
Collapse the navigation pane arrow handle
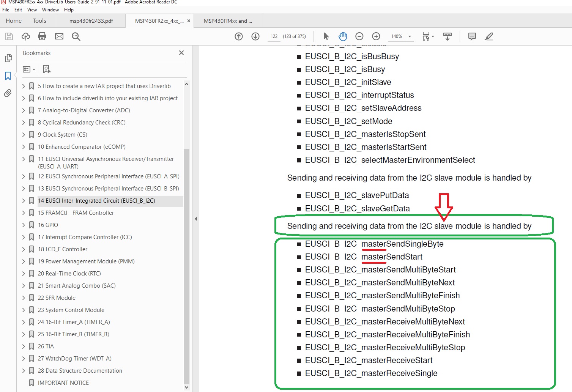(196, 219)
